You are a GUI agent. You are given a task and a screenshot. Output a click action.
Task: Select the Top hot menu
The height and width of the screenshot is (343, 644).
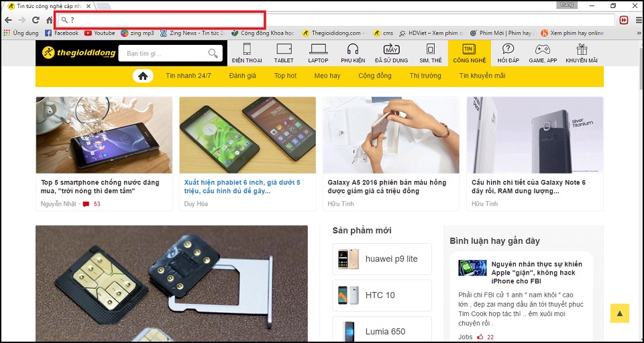pos(285,76)
